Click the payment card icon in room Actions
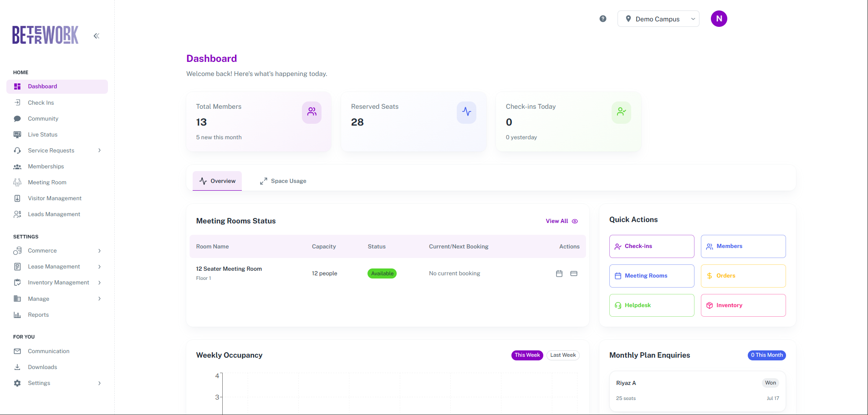The image size is (868, 415). pos(574,273)
